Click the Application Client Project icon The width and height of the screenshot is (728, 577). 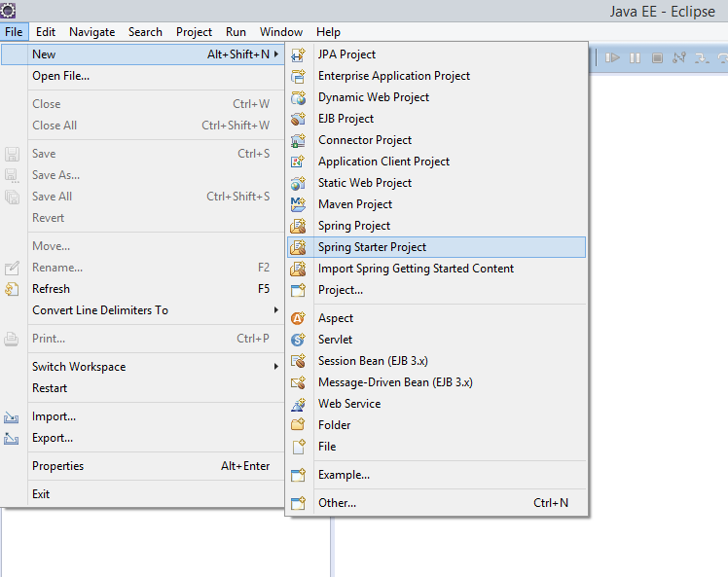tap(298, 162)
